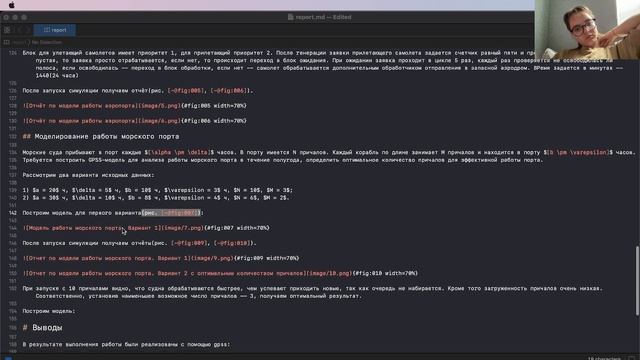
Task: Click image line with 'image/6.png'
Action: (x=134, y=121)
